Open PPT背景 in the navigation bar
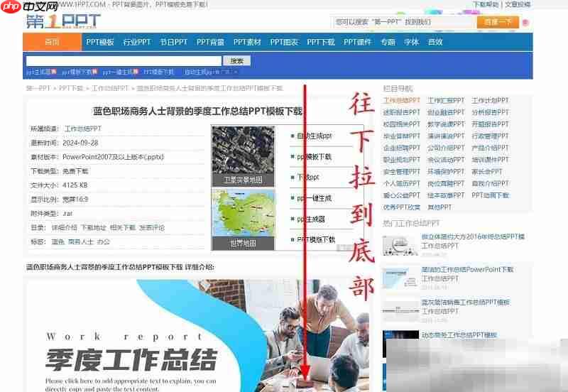Image resolution: width=568 pixels, height=392 pixels. [x=210, y=42]
